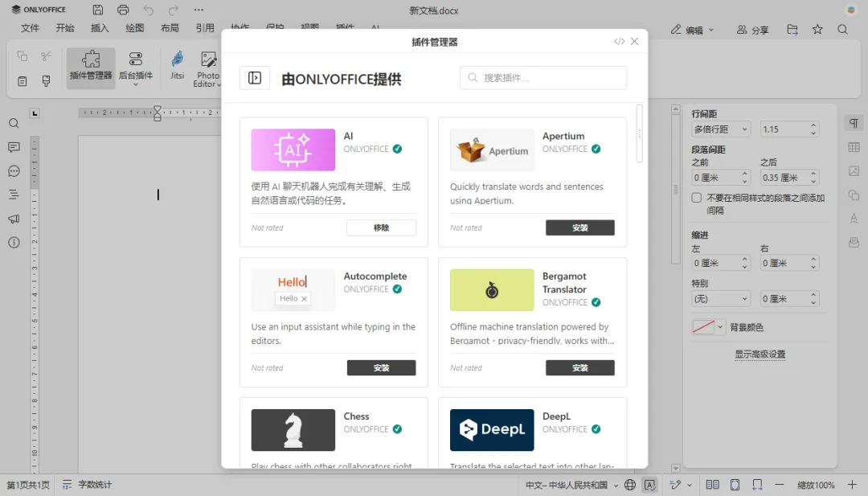This screenshot has width=868, height=496.
Task: Switch to the 开始 tab
Action: point(65,28)
